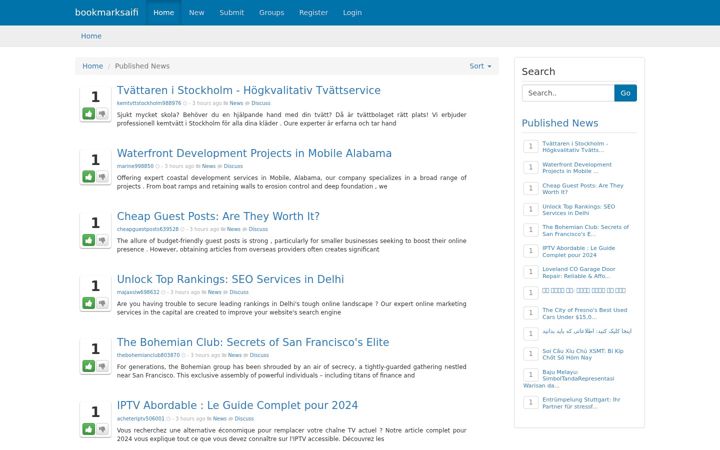Upvote Unlock Top Rankings SEO post

pos(89,303)
